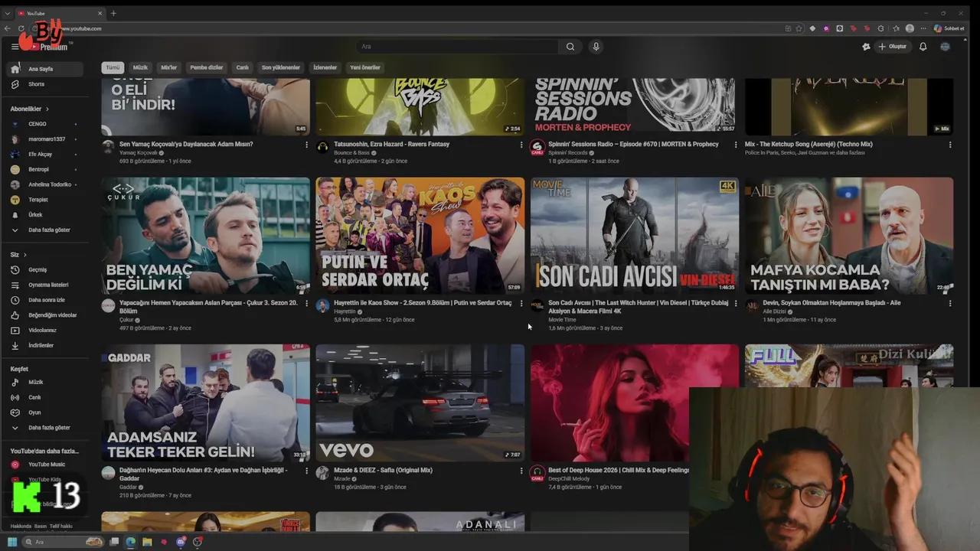Viewport: 980px width, 551px height.
Task: Open options for Spinnin' Sessions Radio video
Action: 736,145
